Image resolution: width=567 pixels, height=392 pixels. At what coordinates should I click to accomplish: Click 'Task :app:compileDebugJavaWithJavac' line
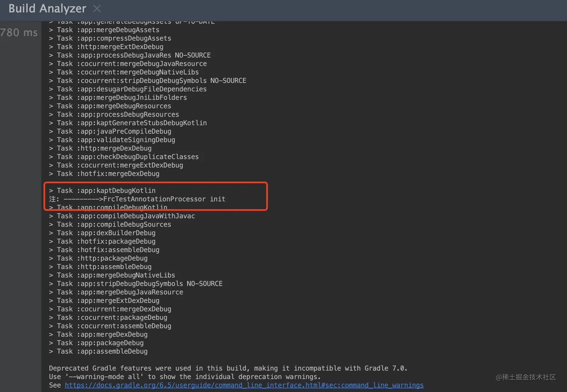[x=122, y=216]
